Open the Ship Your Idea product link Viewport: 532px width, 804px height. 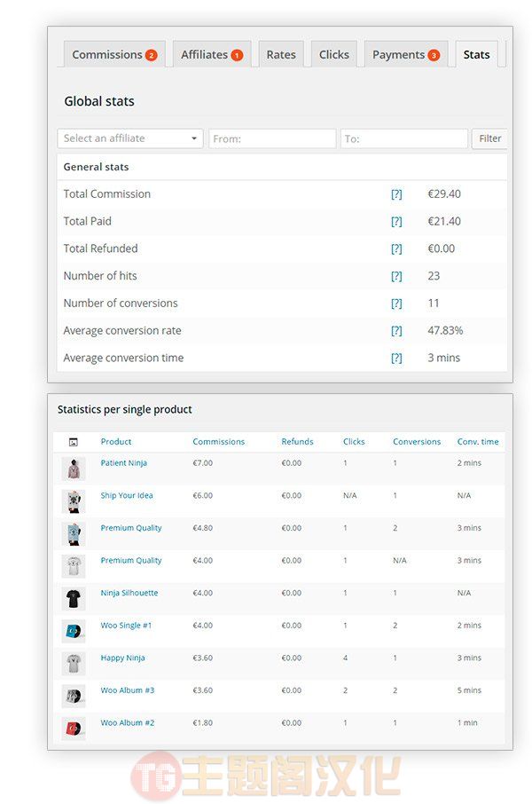[127, 495]
